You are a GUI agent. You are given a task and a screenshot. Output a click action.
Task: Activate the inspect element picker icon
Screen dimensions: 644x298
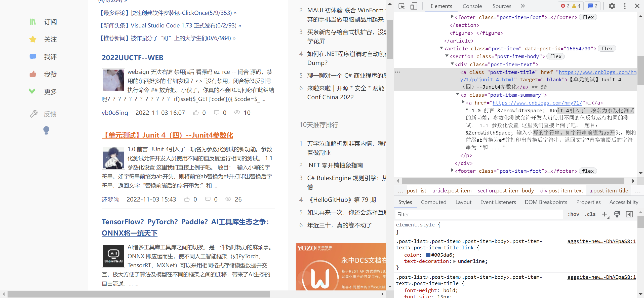pyautogui.click(x=401, y=6)
